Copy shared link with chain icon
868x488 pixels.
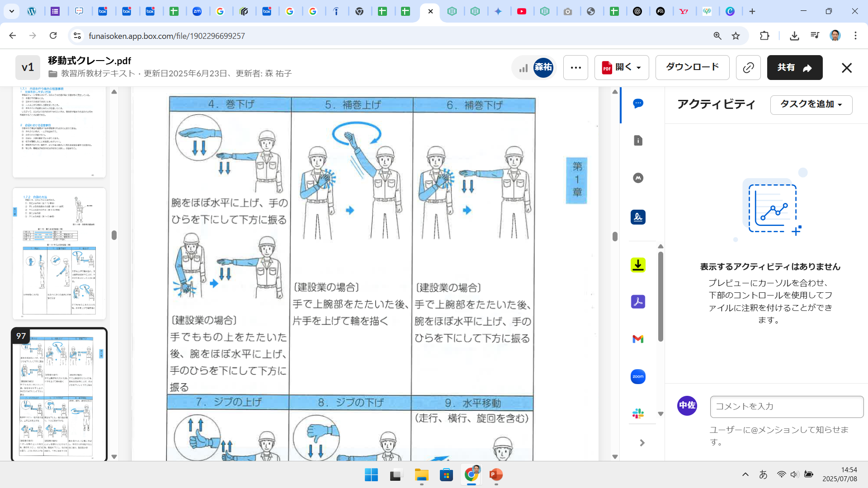click(748, 68)
